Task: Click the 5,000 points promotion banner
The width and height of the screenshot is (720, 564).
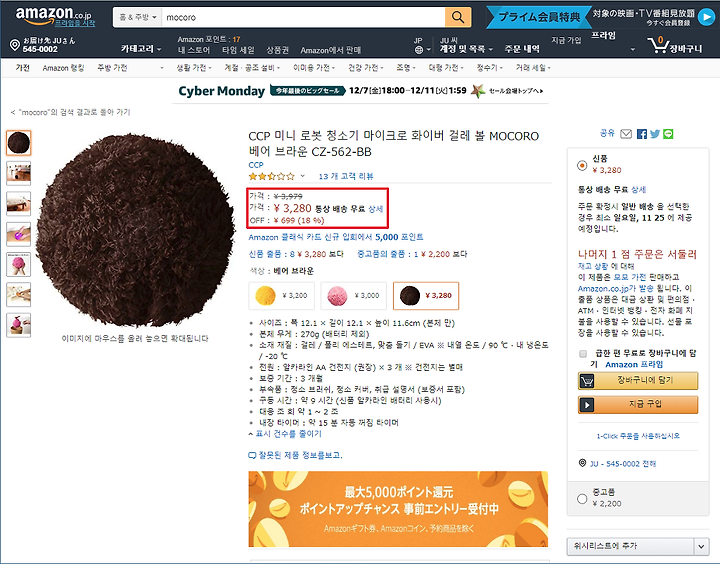Action: click(398, 509)
